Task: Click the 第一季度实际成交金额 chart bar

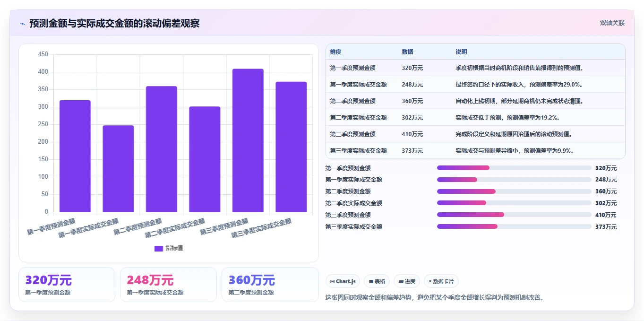Action: coord(118,169)
